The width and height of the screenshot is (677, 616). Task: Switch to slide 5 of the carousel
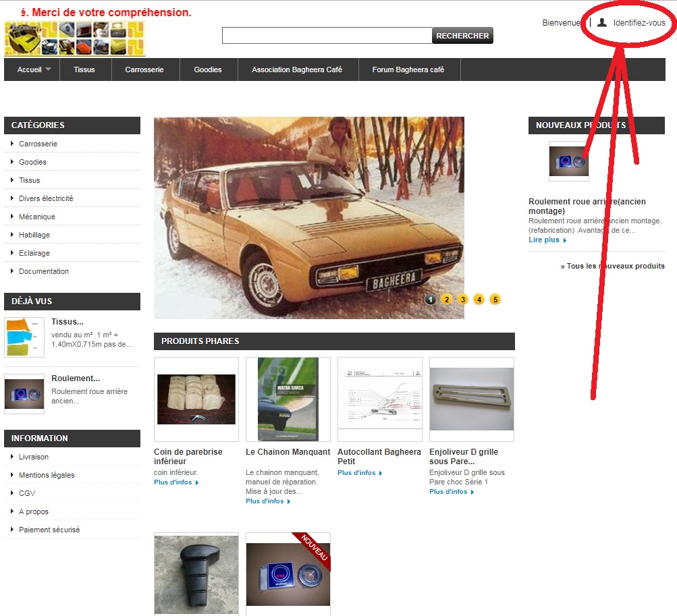[495, 300]
